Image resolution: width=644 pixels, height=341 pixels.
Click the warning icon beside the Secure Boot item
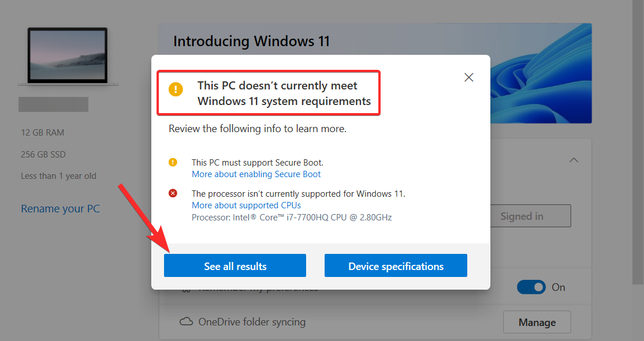(173, 162)
